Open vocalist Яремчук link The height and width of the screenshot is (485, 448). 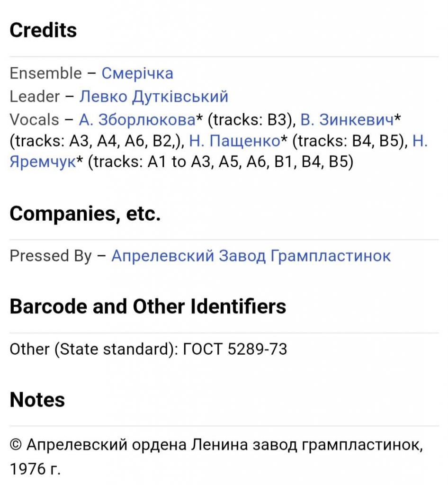43,162
